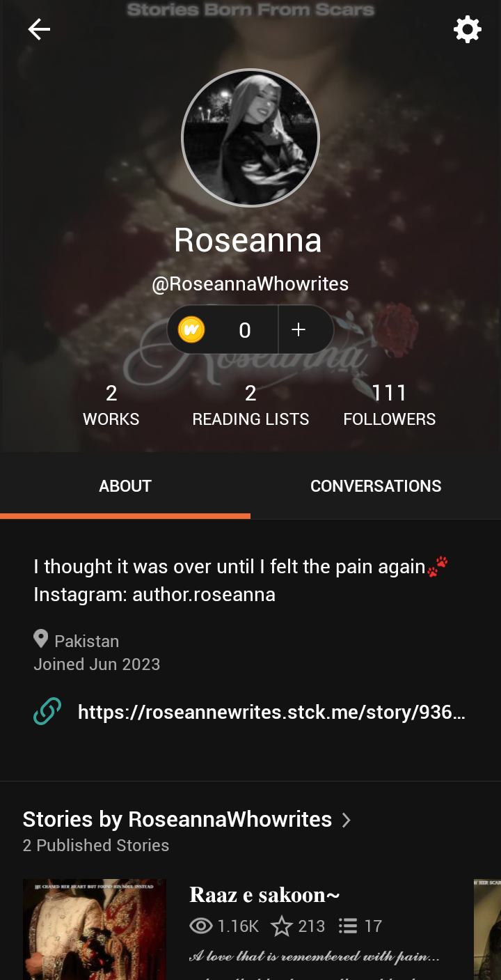
Task: Open the Raaz e sakoon~ story title
Action: [x=264, y=894]
